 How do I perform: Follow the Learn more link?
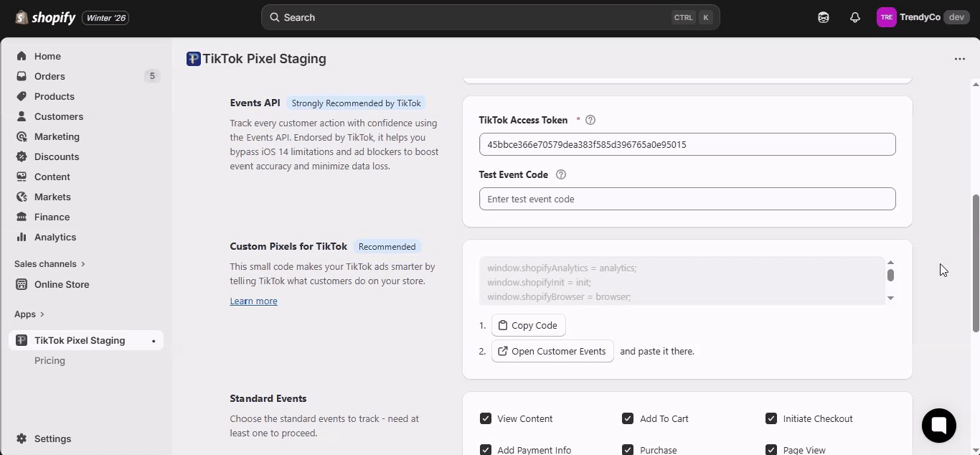click(x=253, y=301)
